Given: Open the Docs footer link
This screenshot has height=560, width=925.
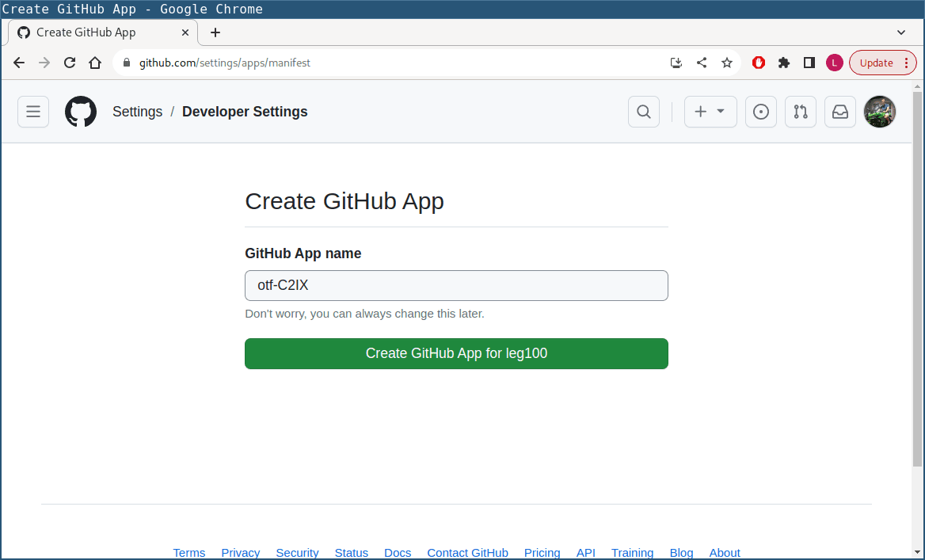Looking at the screenshot, I should (x=398, y=553).
